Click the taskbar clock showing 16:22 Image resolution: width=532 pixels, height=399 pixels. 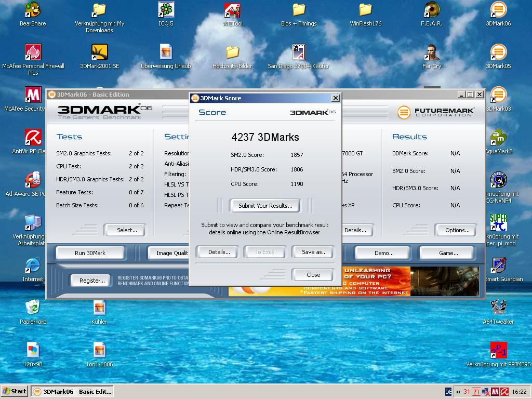(x=519, y=392)
